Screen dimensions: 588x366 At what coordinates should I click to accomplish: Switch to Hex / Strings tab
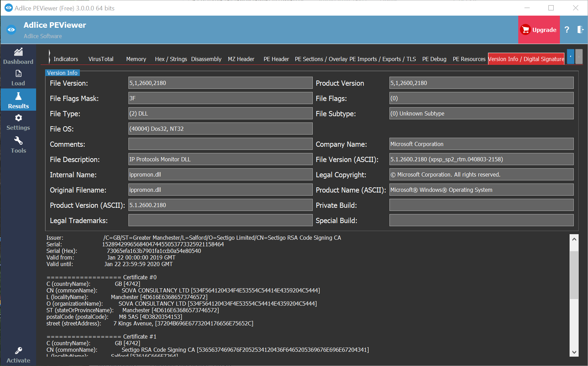tap(171, 59)
